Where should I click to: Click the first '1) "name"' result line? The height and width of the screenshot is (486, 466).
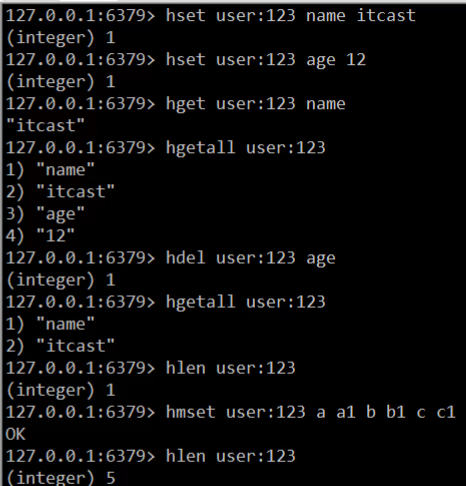(x=50, y=170)
